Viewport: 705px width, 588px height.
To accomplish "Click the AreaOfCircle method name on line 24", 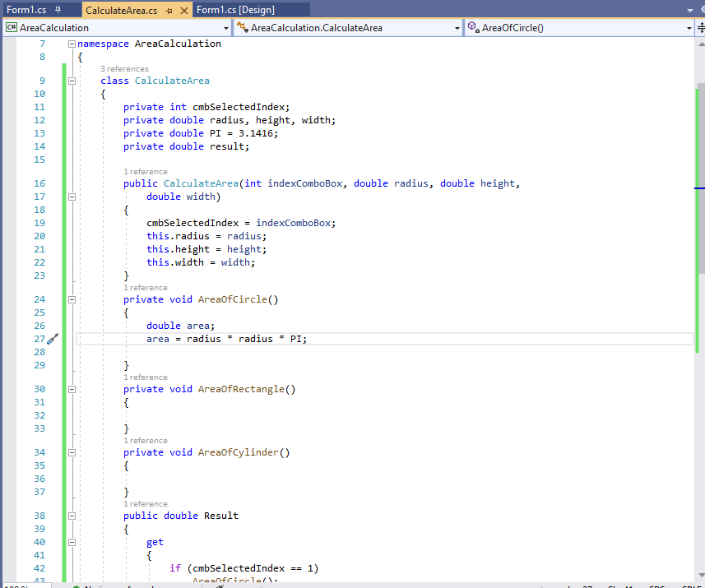I will click(x=233, y=300).
